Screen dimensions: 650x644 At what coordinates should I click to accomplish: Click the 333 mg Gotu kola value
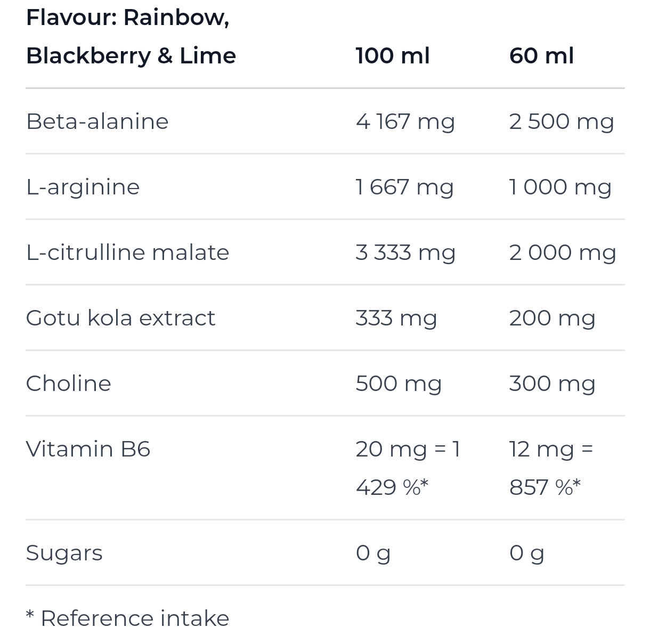click(396, 318)
